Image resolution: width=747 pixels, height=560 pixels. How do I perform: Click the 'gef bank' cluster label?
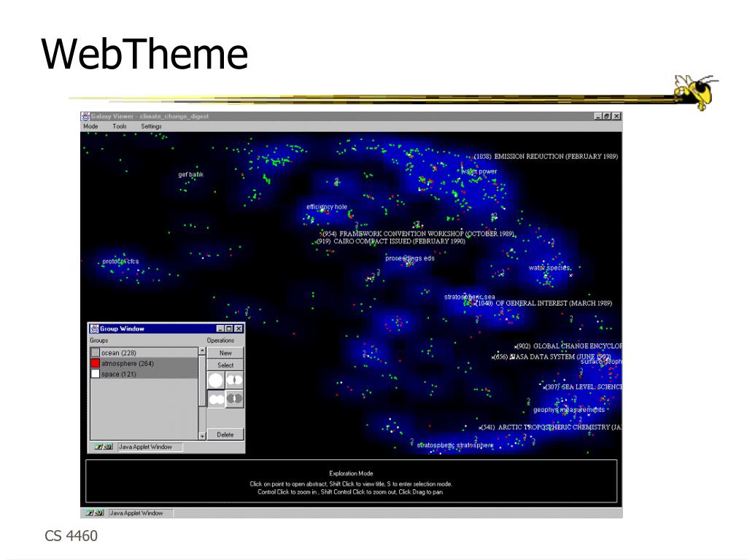(190, 174)
